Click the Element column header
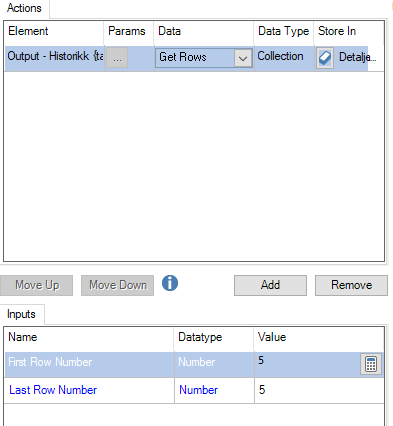 click(x=54, y=32)
